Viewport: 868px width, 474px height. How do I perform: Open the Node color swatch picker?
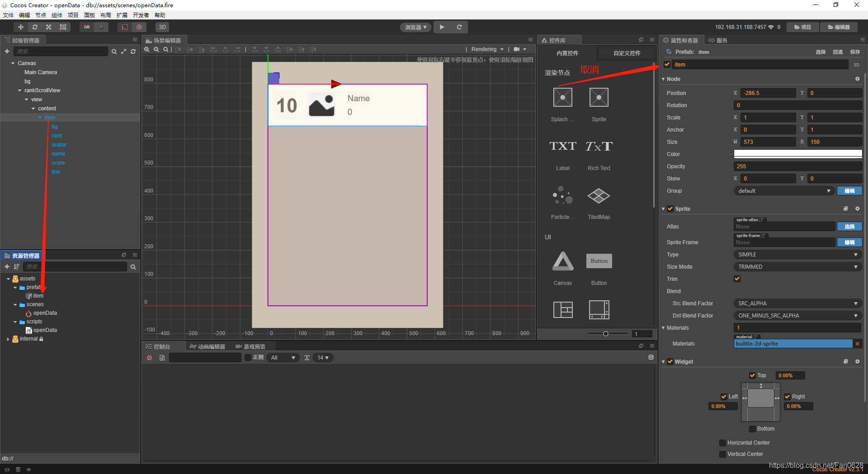point(798,154)
